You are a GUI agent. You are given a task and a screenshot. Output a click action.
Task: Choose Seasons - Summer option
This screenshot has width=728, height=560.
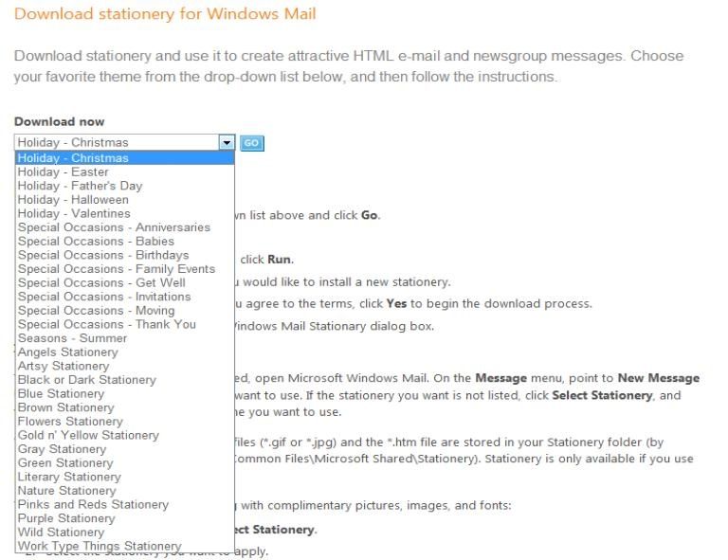[72, 338]
